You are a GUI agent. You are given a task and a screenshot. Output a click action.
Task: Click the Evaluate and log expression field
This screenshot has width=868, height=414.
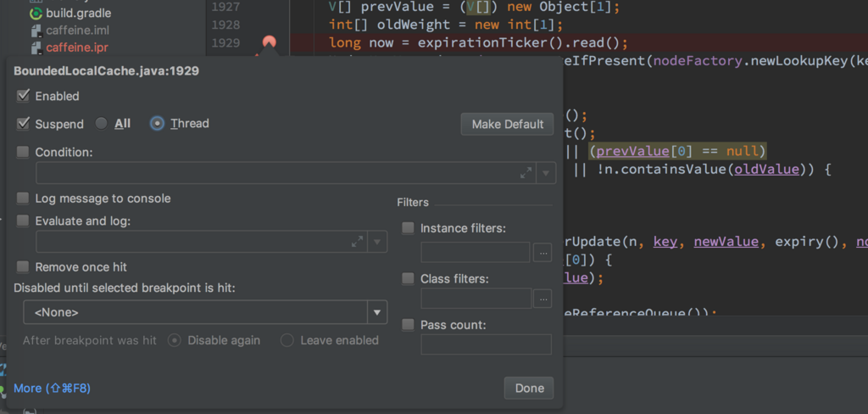click(202, 242)
